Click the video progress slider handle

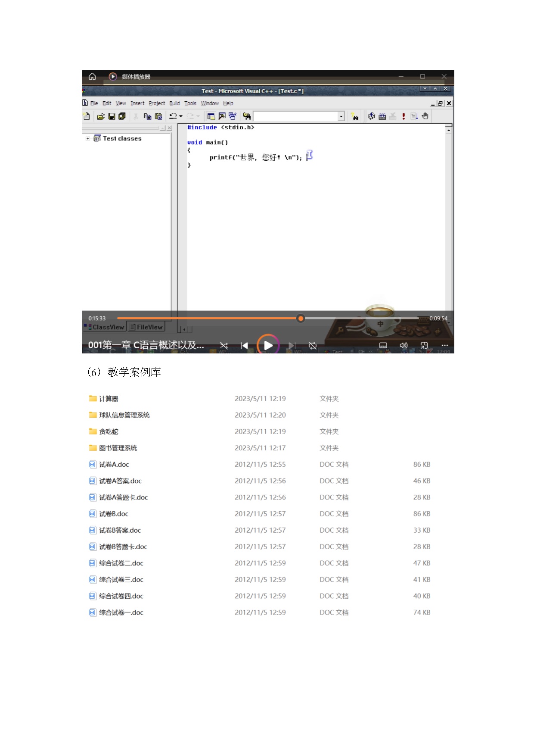pyautogui.click(x=301, y=319)
